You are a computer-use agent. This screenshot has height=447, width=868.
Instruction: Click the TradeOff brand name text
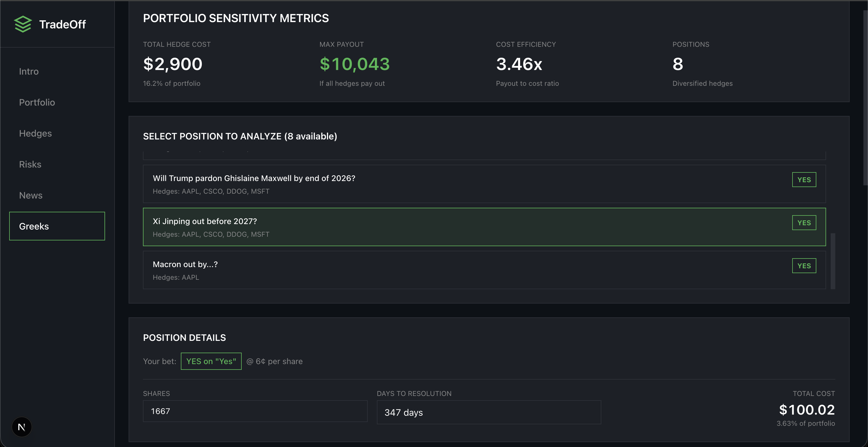coord(62,24)
